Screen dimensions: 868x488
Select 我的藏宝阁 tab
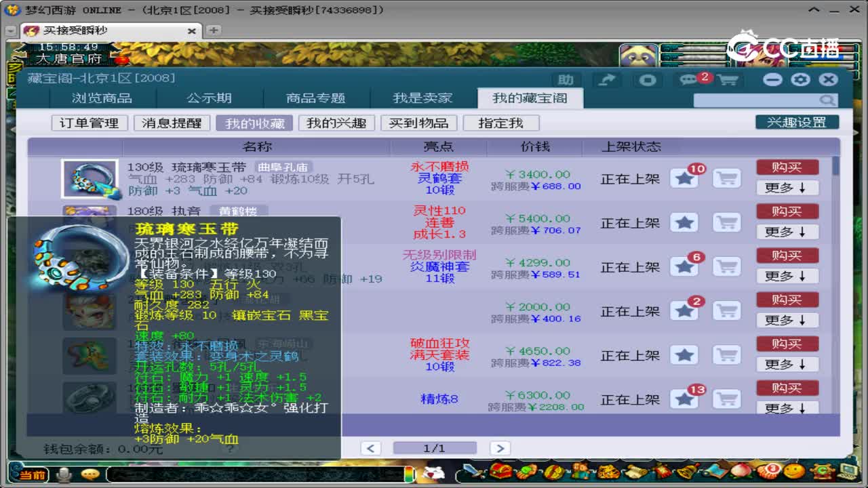click(x=530, y=98)
